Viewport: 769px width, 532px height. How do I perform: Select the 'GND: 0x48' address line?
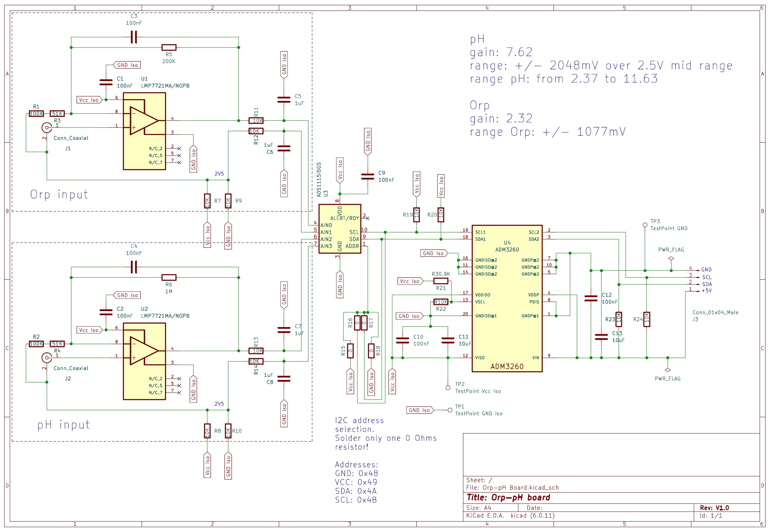coord(356,474)
